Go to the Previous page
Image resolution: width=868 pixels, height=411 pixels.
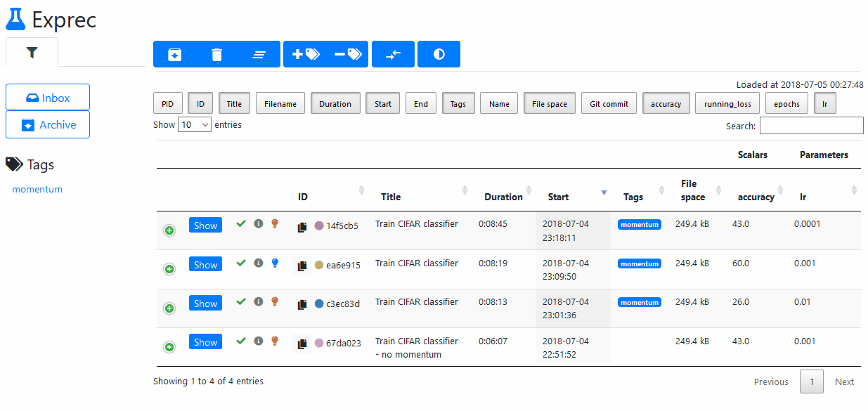click(771, 381)
